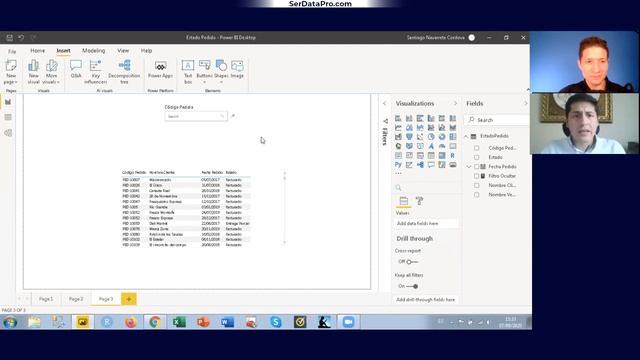Check the Fecha Pedido field checkbox

tap(476, 167)
